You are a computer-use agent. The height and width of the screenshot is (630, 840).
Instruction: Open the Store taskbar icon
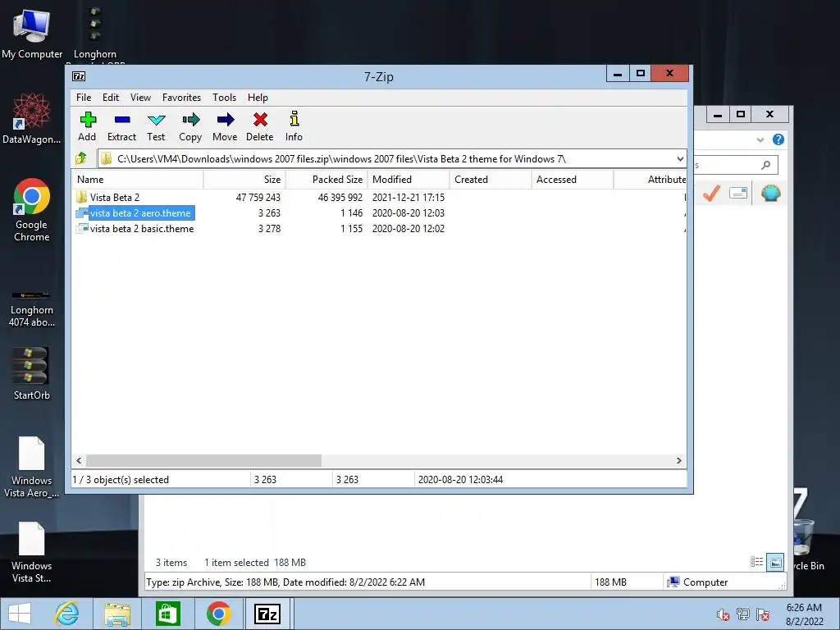pyautogui.click(x=167, y=614)
